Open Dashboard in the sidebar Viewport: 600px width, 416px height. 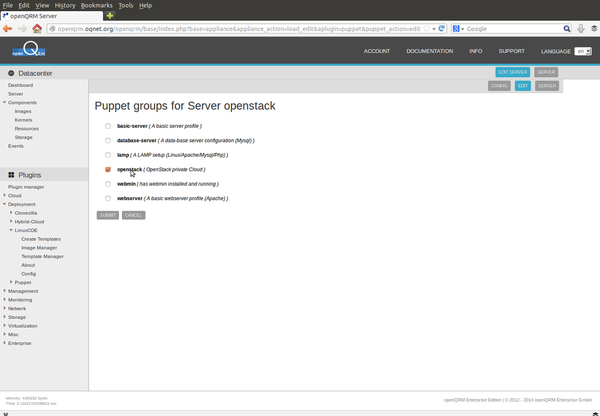[x=20, y=85]
